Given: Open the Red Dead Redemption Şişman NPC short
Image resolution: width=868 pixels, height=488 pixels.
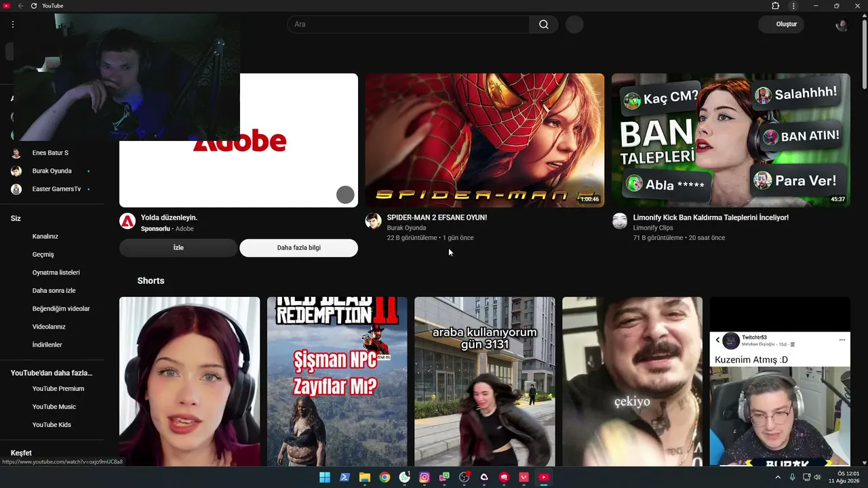Looking at the screenshot, I should coord(337,382).
